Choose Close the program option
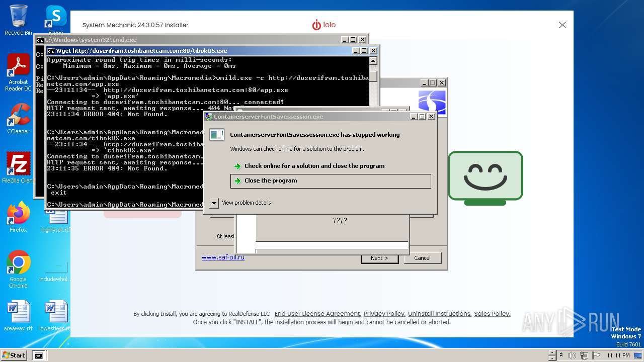This screenshot has width=644, height=362. click(x=331, y=181)
